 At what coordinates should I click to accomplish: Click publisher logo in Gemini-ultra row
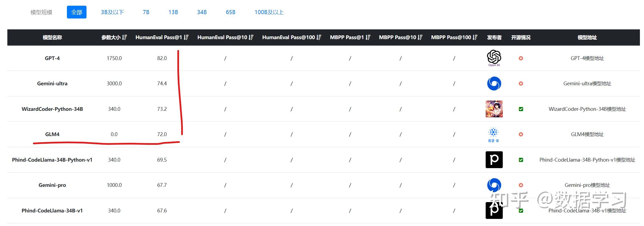coord(494,83)
